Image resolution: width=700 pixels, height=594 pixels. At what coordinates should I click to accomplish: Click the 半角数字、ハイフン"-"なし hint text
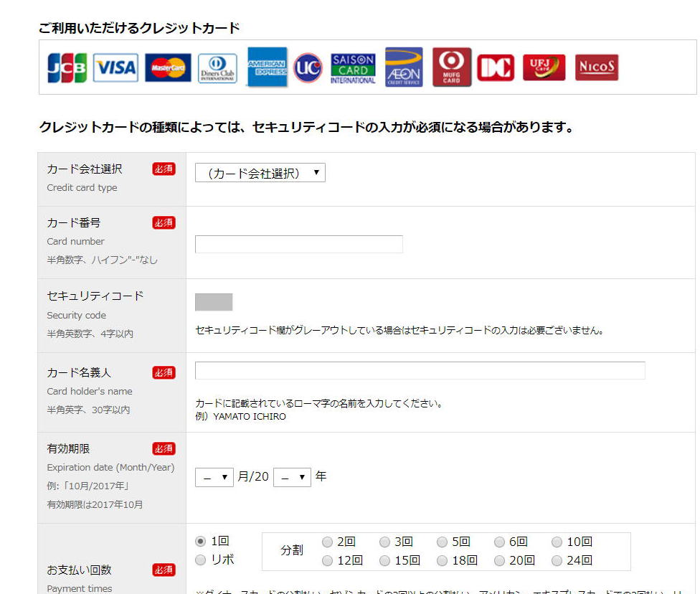(103, 260)
